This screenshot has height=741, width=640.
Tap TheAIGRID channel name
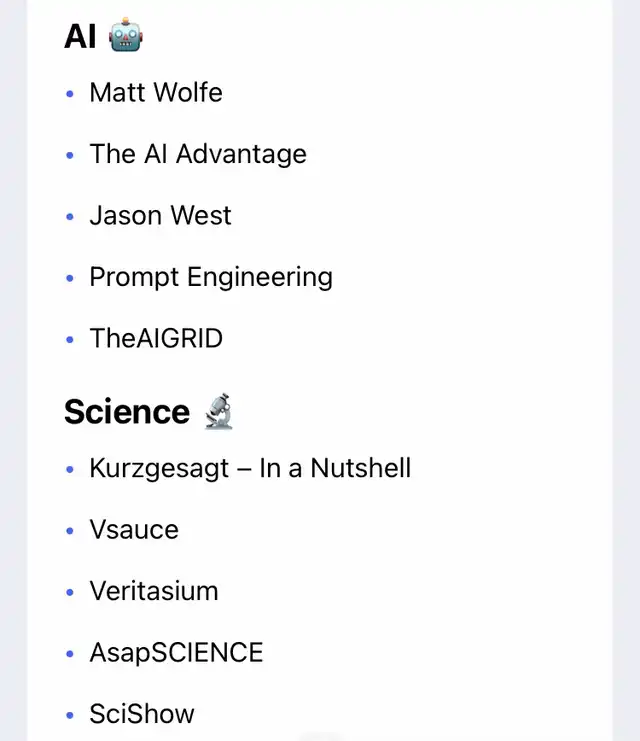coord(156,339)
